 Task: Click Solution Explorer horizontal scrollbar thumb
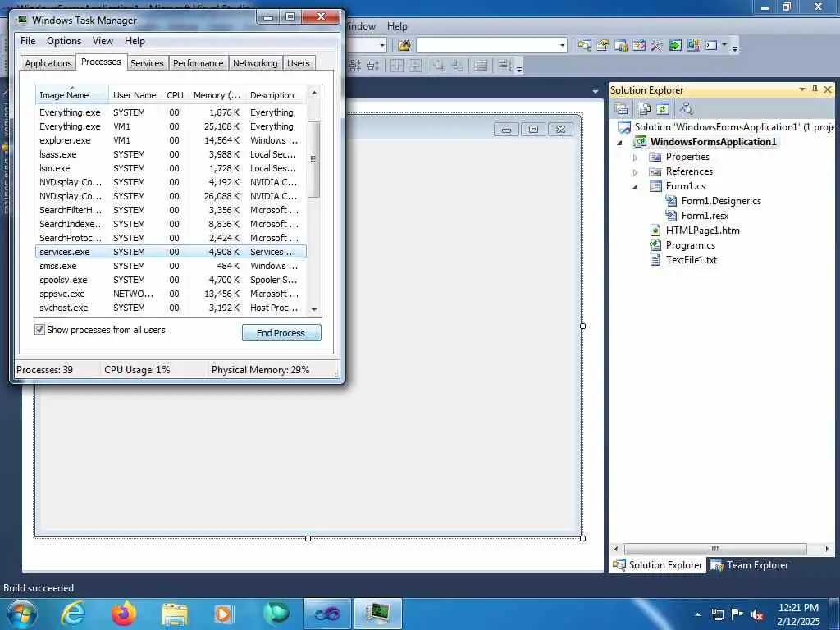click(714, 549)
